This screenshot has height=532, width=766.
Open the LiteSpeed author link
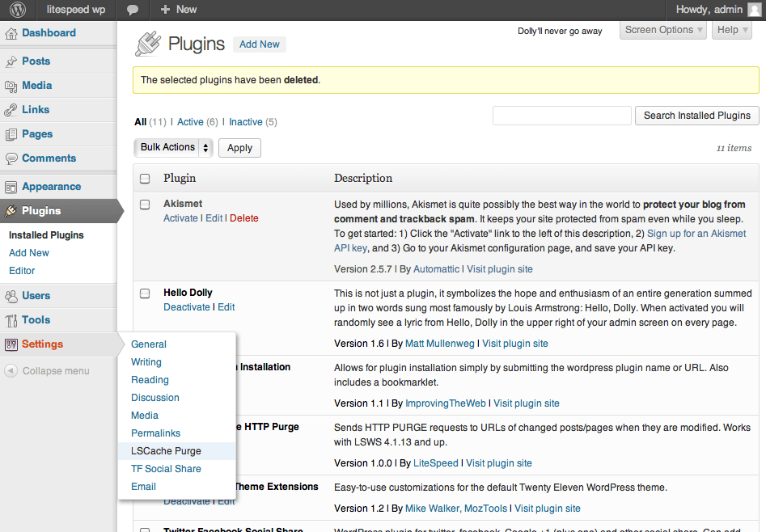(436, 463)
